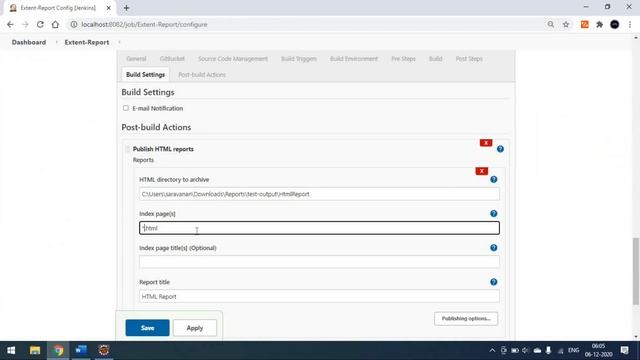Jump to the Build Triggers tab
The height and width of the screenshot is (360, 640).
click(x=299, y=59)
